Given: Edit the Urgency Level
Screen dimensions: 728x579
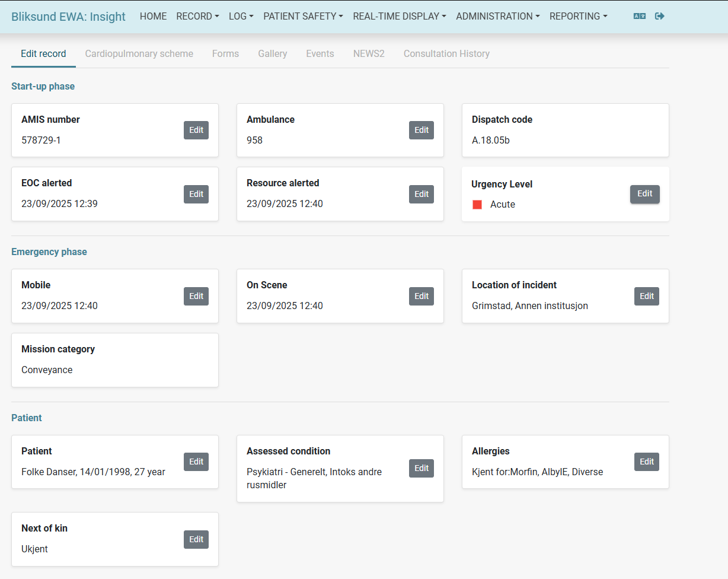Looking at the screenshot, I should (x=644, y=194).
